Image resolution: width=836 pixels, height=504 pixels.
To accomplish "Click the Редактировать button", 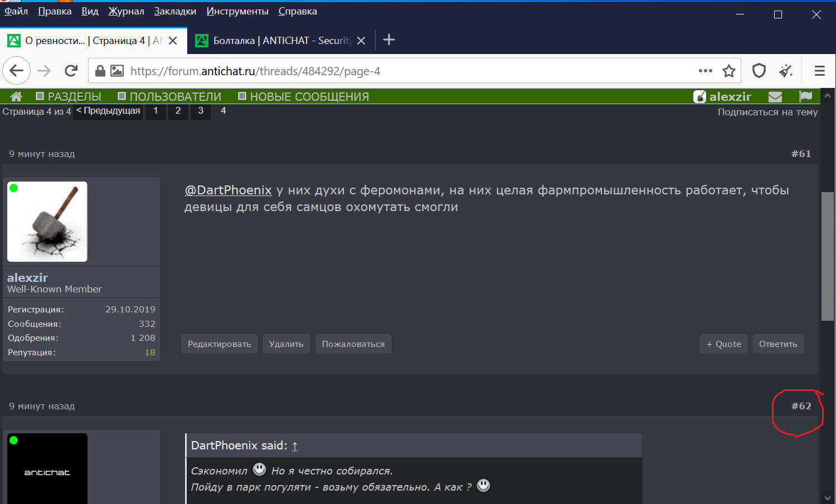I will pos(219,344).
